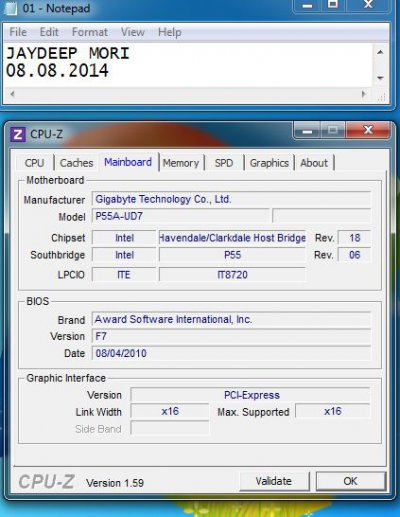This screenshot has width=400, height=517.
Task: Switch to the Caches tab
Action: (x=76, y=163)
